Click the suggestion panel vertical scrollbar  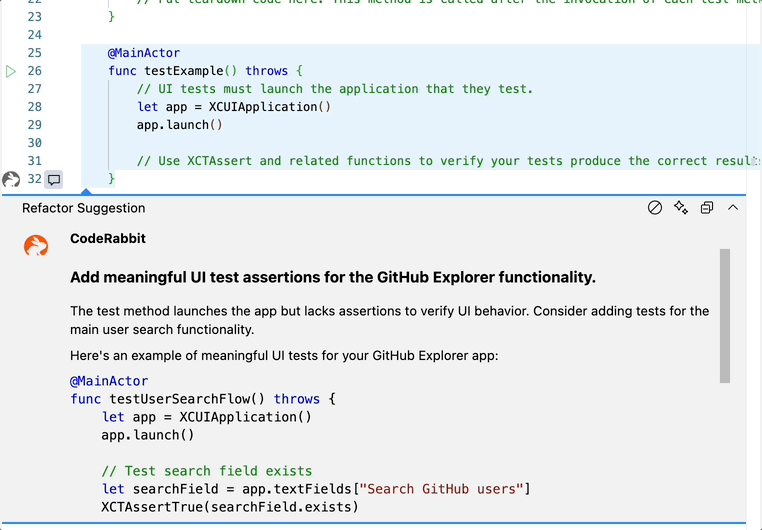click(x=725, y=316)
